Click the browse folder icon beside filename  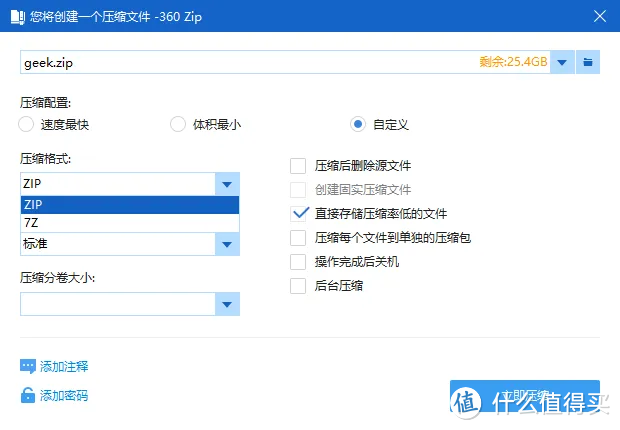pyautogui.click(x=588, y=62)
